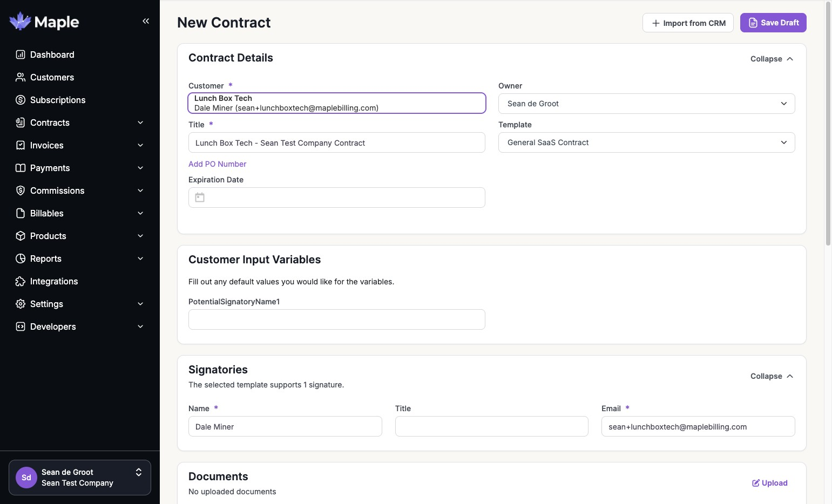Open the Owner dropdown
Image resolution: width=832 pixels, height=504 pixels.
[646, 104]
